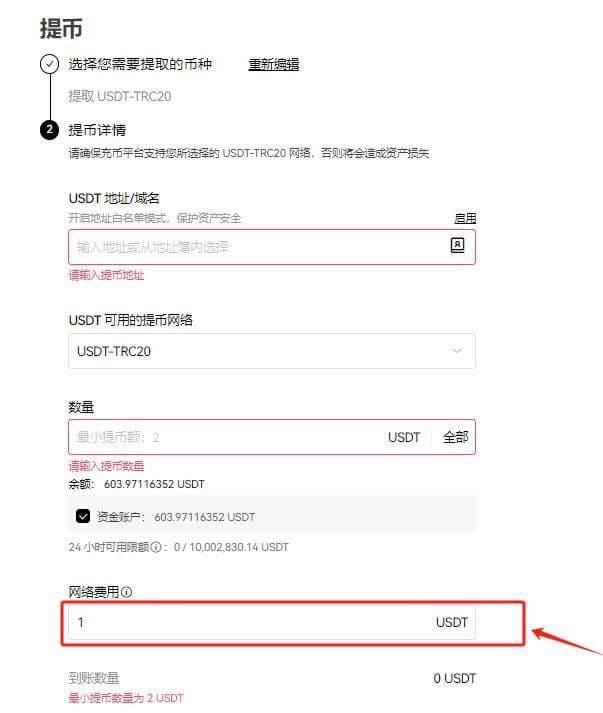The height and width of the screenshot is (713, 603).
Task: Open the address book icon in address field
Action: [x=457, y=246]
